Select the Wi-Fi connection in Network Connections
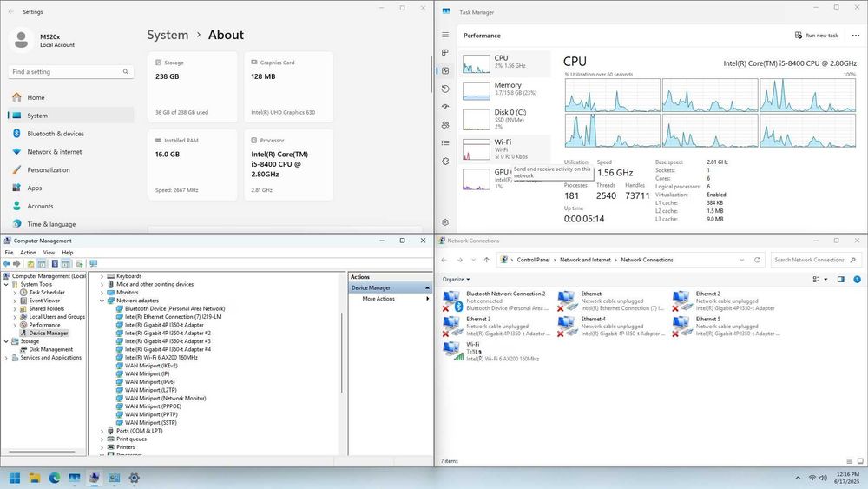The image size is (868, 489). tap(491, 352)
